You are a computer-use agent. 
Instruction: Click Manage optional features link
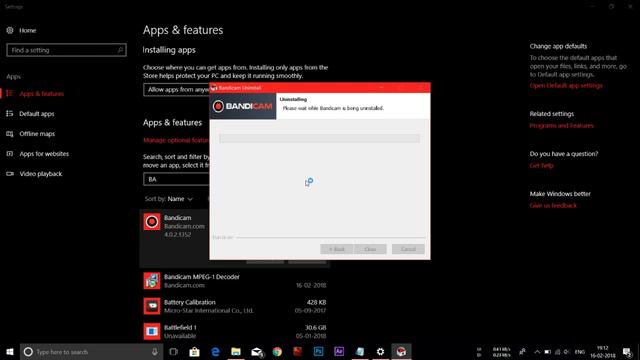coord(176,140)
